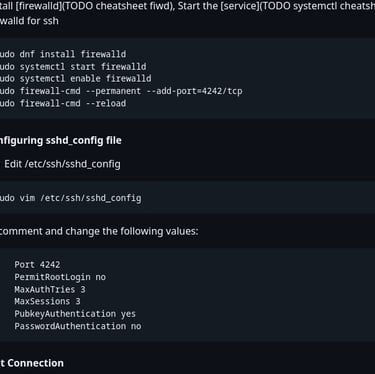Click the 'PubkeyAuthentication yes' config line
The height and width of the screenshot is (374, 375).
[x=75, y=314]
